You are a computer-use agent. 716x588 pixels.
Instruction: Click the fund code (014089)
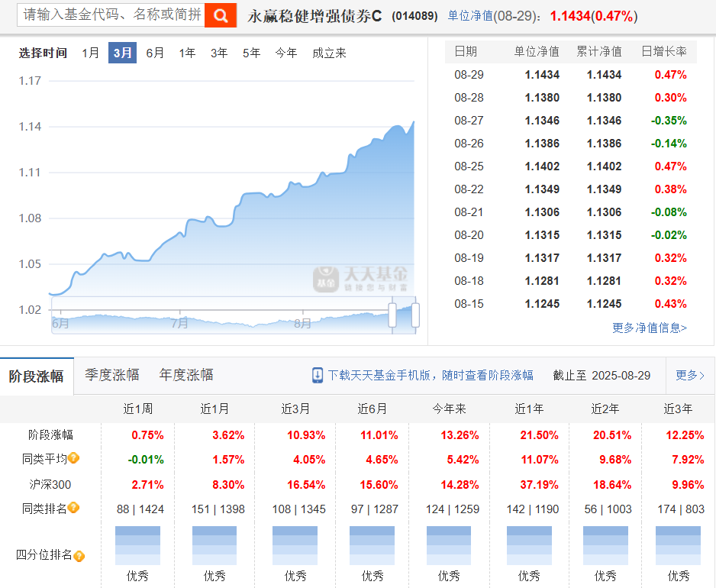coord(414,16)
